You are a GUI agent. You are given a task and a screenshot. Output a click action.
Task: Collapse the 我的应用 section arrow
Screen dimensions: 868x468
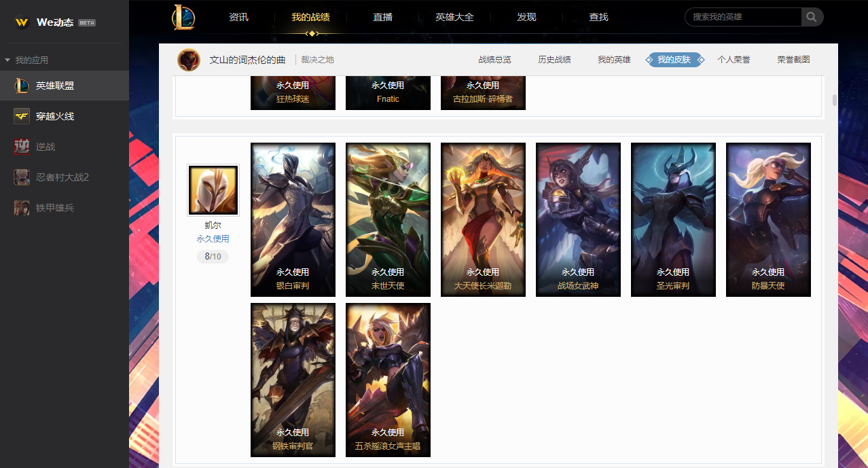(7, 60)
